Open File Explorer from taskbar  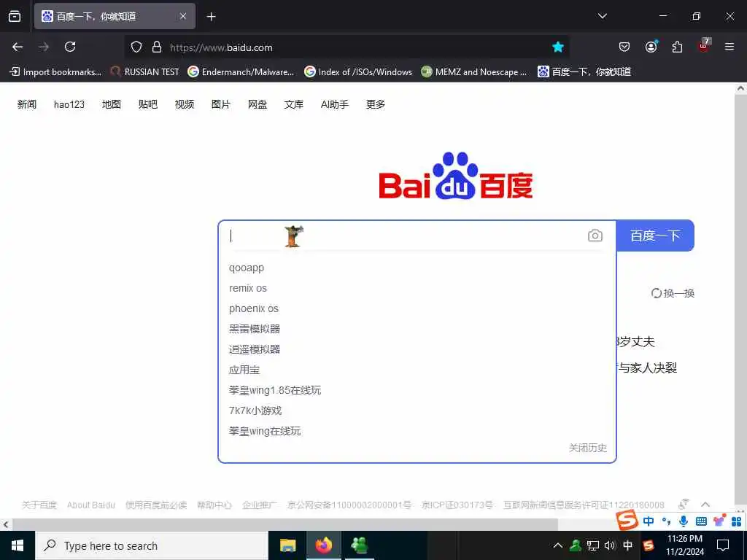[x=287, y=545]
